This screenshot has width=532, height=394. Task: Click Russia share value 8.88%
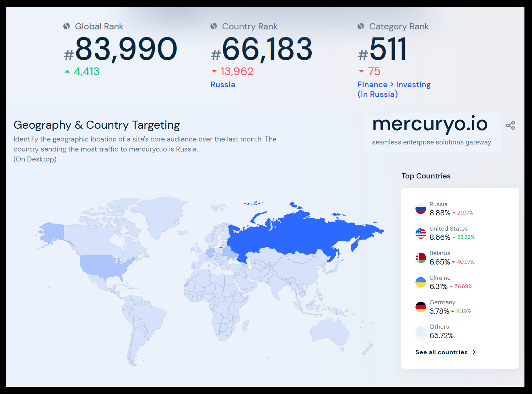(440, 213)
